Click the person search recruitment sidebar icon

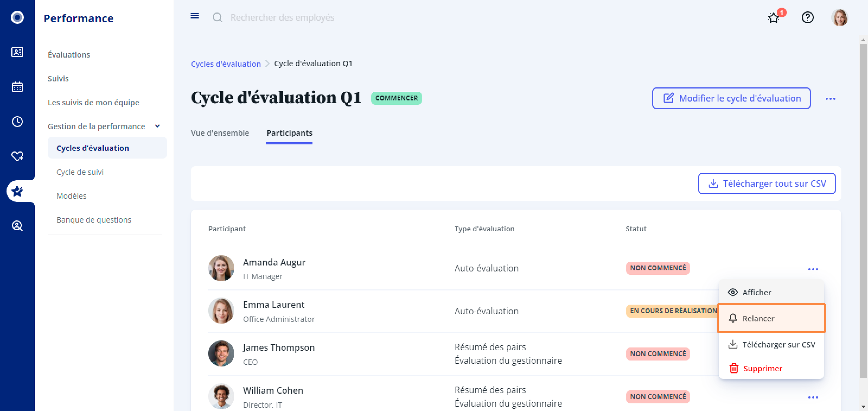pyautogui.click(x=17, y=226)
